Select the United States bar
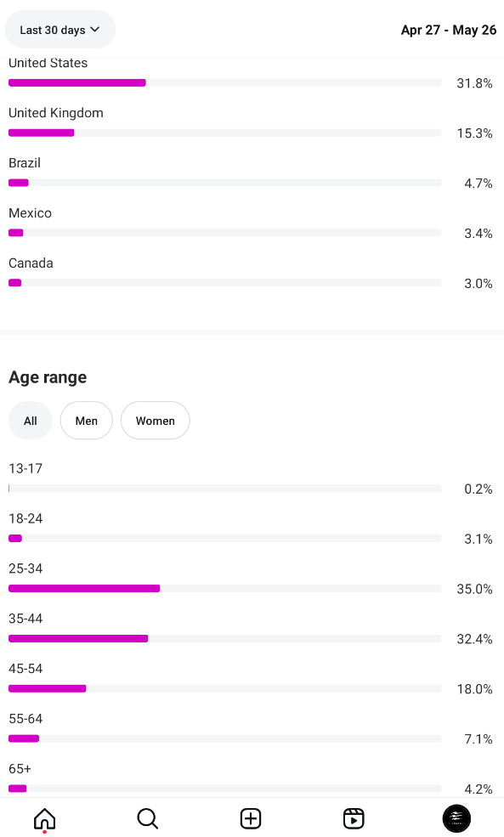504x837 pixels. click(x=224, y=82)
